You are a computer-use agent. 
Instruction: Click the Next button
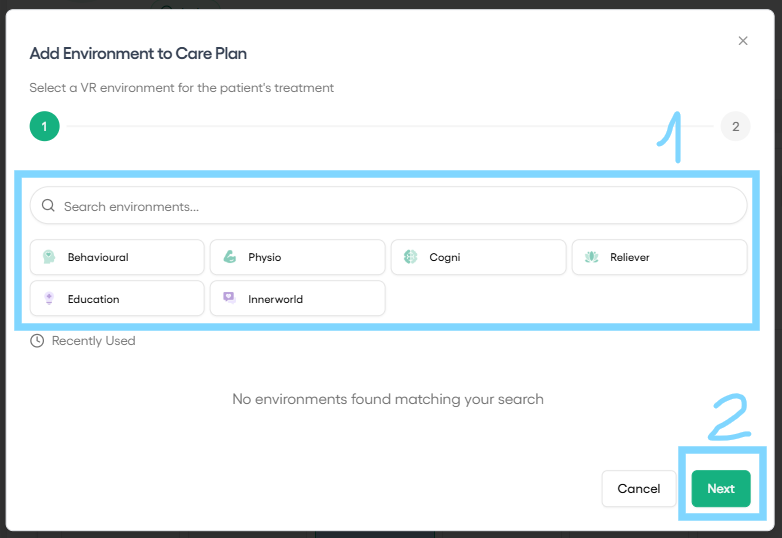point(721,489)
